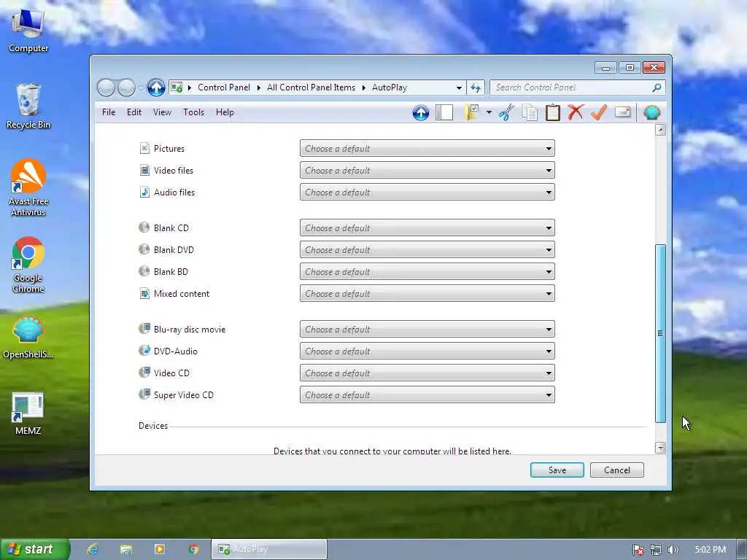Click the Cancel button
This screenshot has width=747, height=560.
tap(617, 470)
